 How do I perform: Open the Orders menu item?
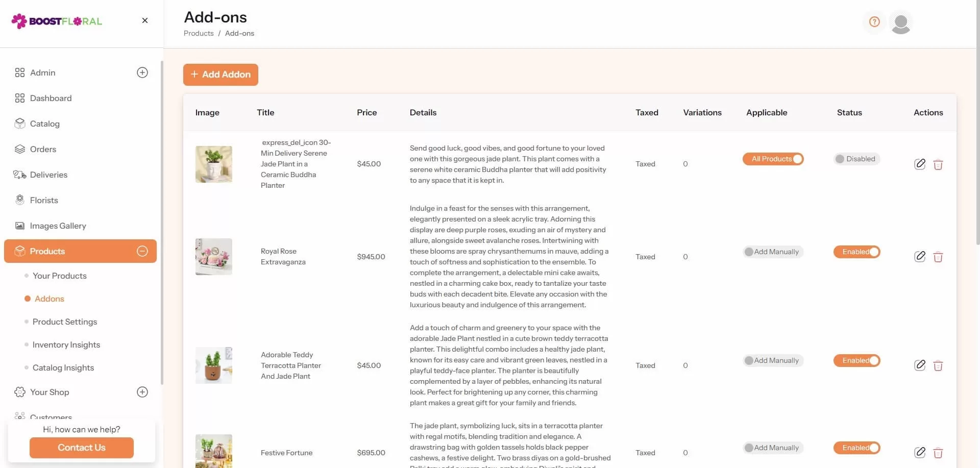coord(81,149)
